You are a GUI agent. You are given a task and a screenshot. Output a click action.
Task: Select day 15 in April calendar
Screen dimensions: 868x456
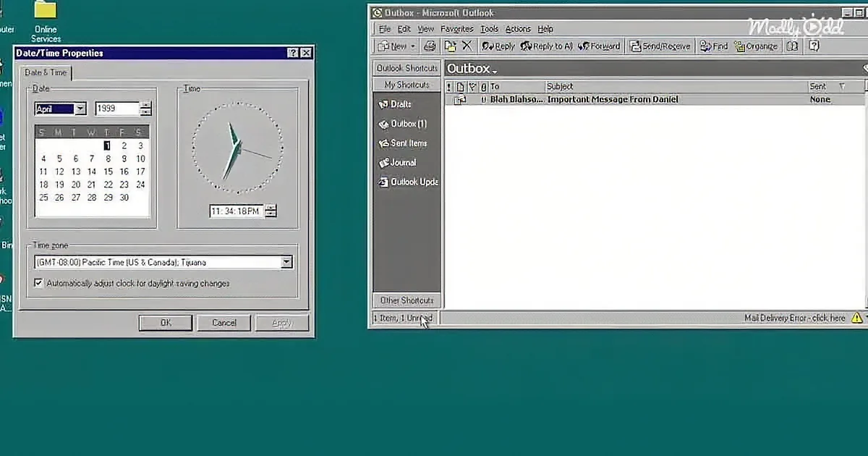(x=108, y=172)
